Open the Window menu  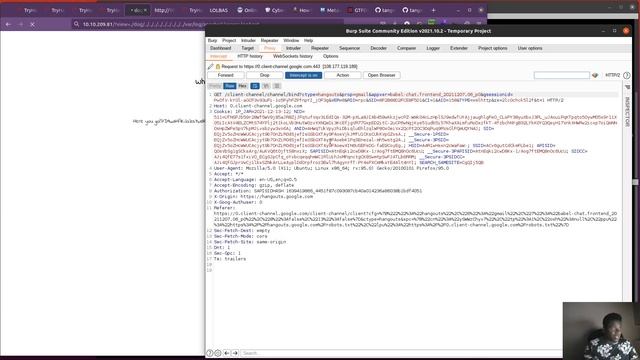tap(291, 40)
